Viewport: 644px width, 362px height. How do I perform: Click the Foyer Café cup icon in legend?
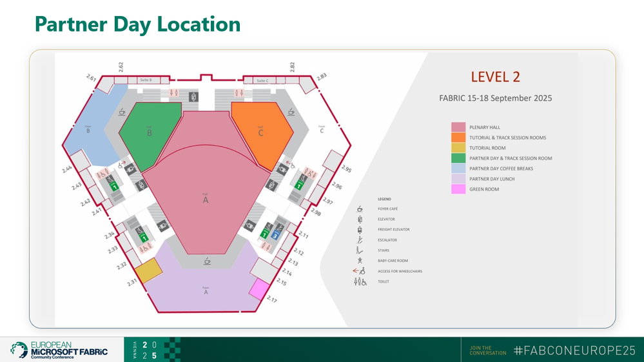360,208
